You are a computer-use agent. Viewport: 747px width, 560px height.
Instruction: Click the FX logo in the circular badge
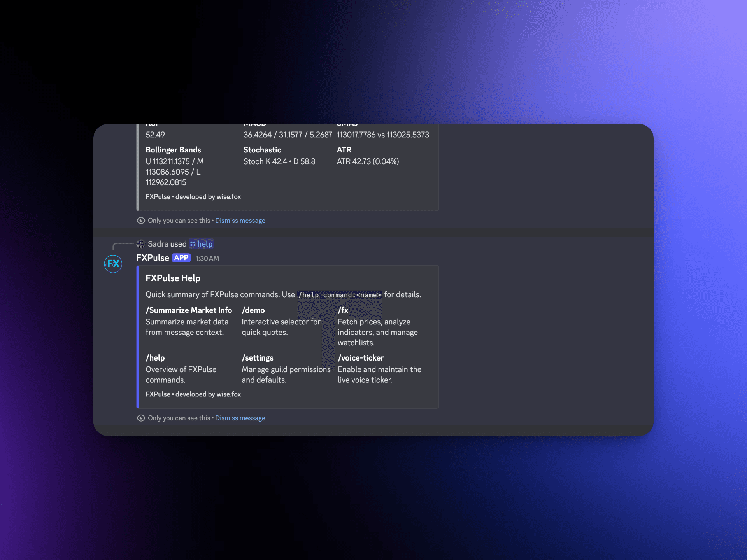pyautogui.click(x=113, y=264)
